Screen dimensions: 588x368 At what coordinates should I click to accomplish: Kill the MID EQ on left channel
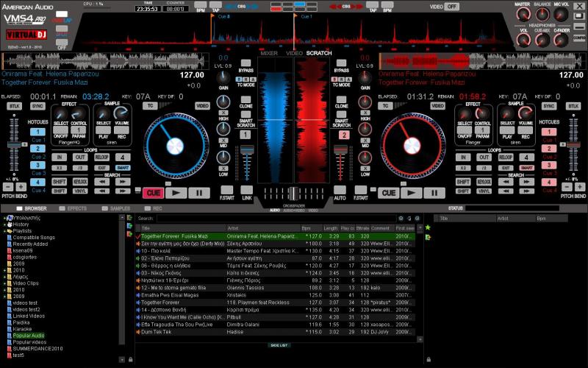223,141
